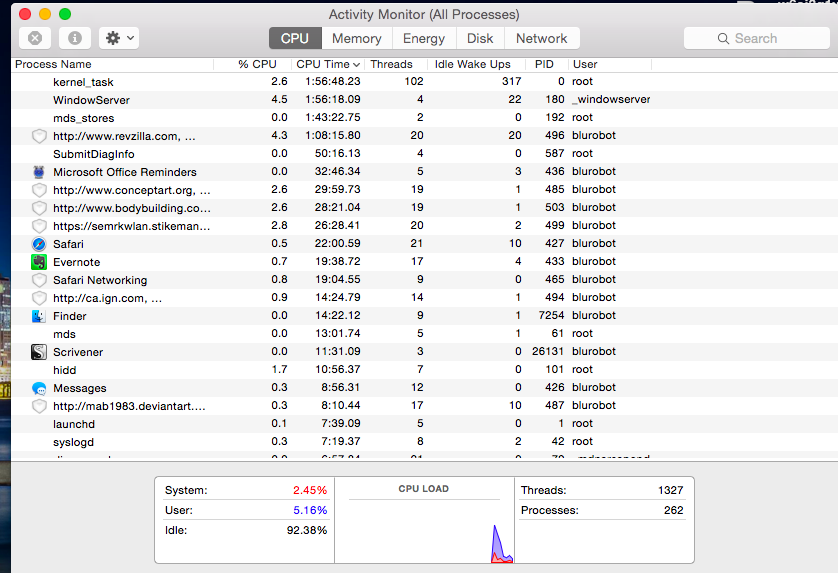838x573 pixels.
Task: Select the mds process row
Action: pos(424,334)
